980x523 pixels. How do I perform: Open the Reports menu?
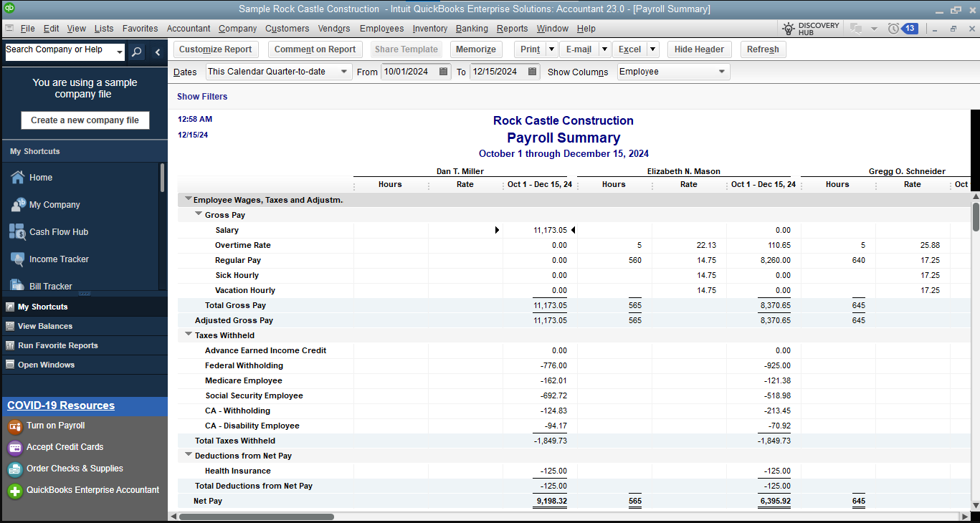coord(512,29)
